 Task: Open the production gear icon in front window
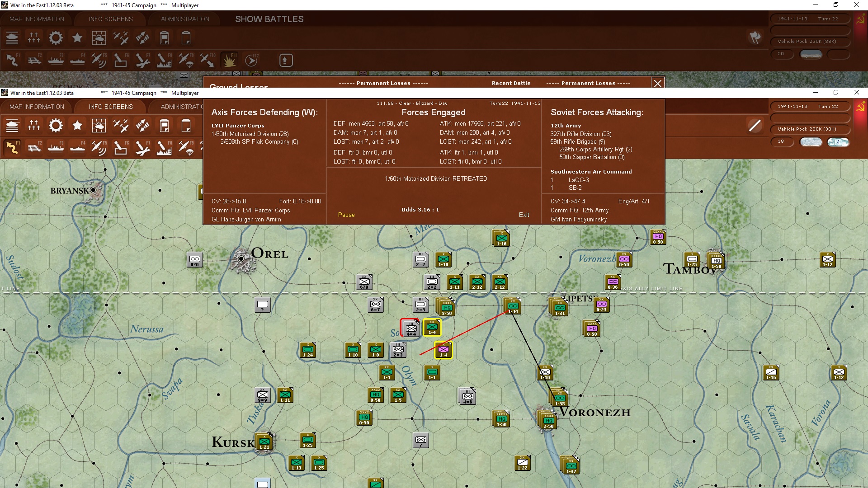click(x=56, y=126)
